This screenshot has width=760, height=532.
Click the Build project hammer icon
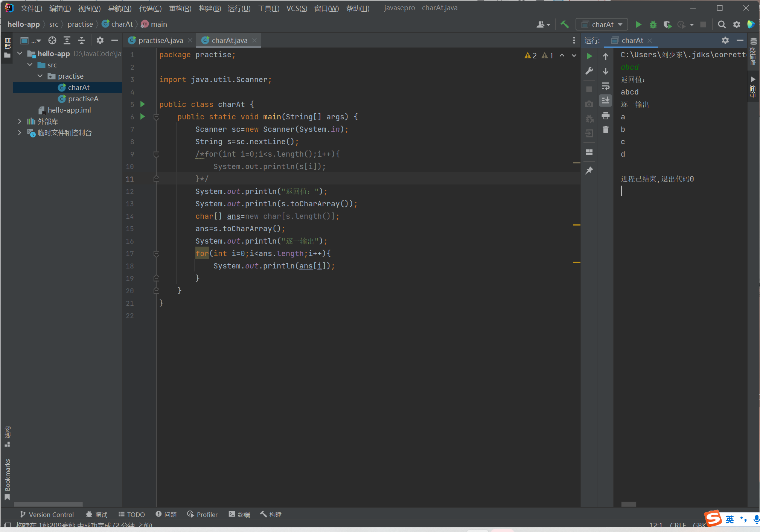(564, 24)
